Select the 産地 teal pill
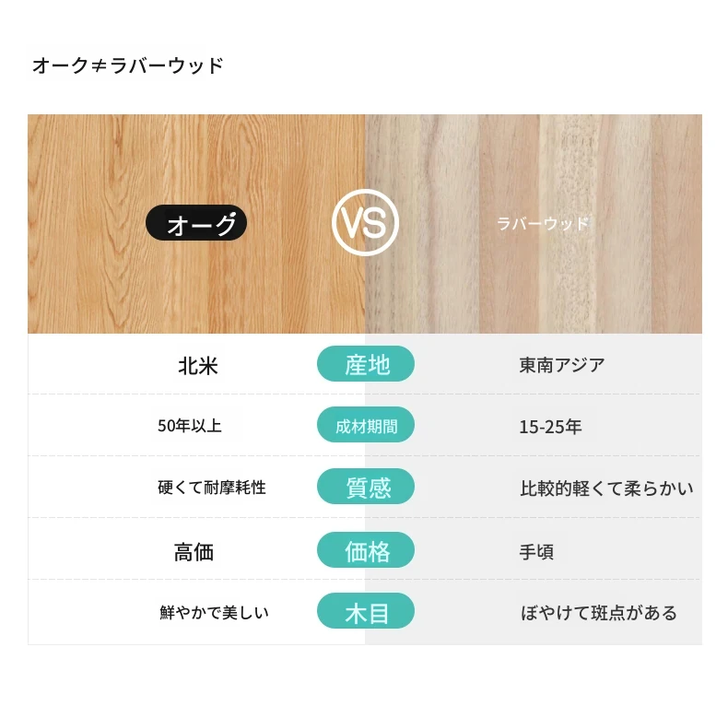The image size is (728, 718). pos(366,364)
